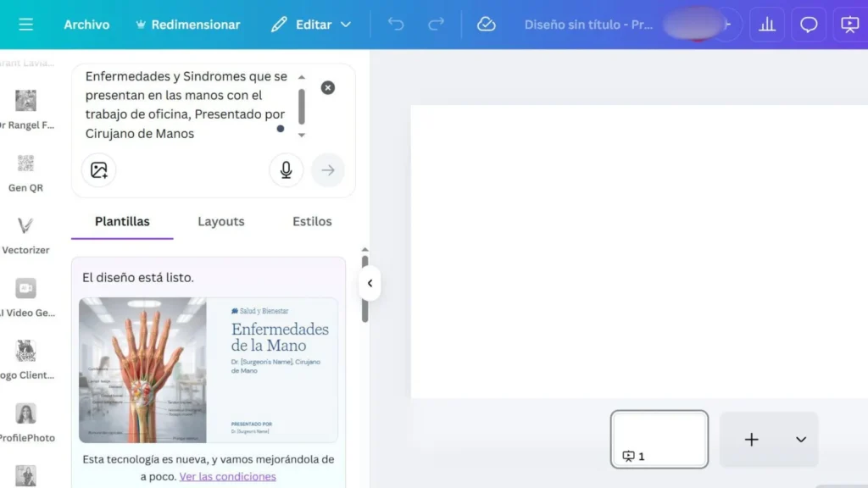Click the present slideshow icon

[849, 25]
